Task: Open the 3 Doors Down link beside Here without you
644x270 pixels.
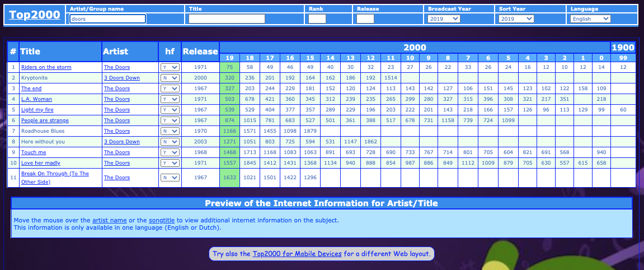Action: [121, 142]
